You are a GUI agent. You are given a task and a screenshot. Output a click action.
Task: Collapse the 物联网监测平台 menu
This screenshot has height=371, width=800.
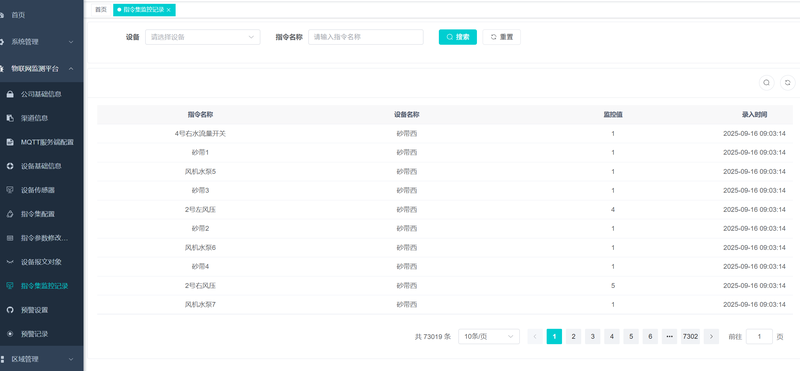(x=41, y=68)
